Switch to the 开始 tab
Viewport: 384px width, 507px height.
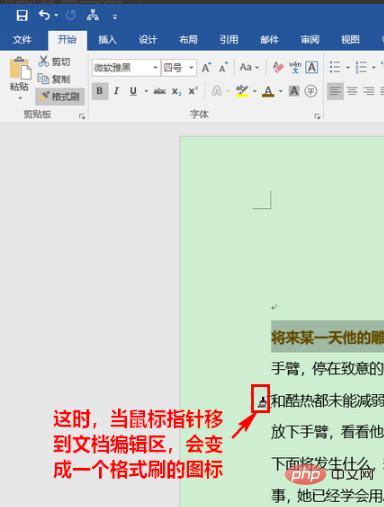[x=67, y=40]
